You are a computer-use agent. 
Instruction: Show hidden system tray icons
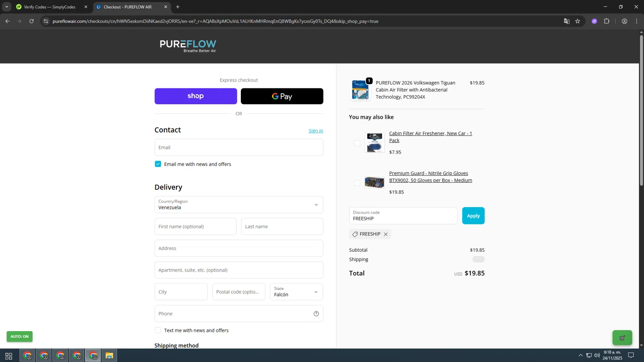[x=580, y=356]
